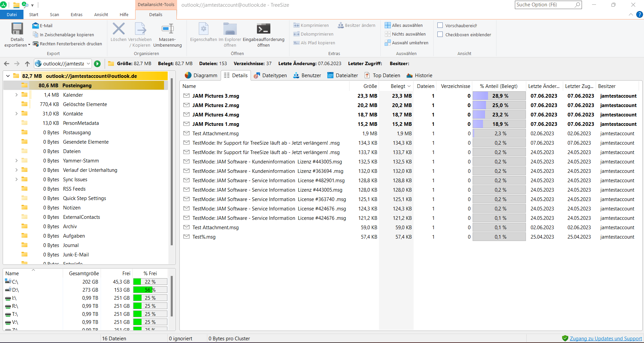This screenshot has height=343, width=644.
Task: Open the Datei menu
Action: coord(12,14)
